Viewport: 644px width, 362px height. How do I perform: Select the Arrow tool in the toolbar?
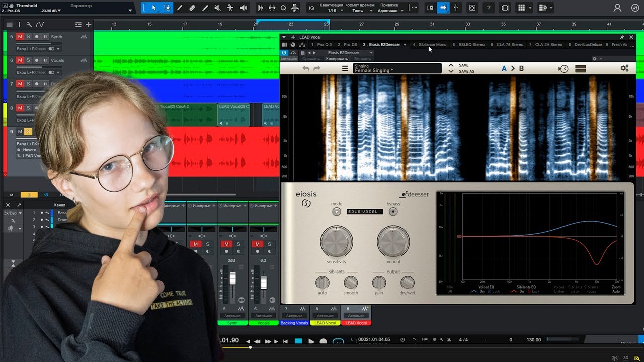(154, 8)
